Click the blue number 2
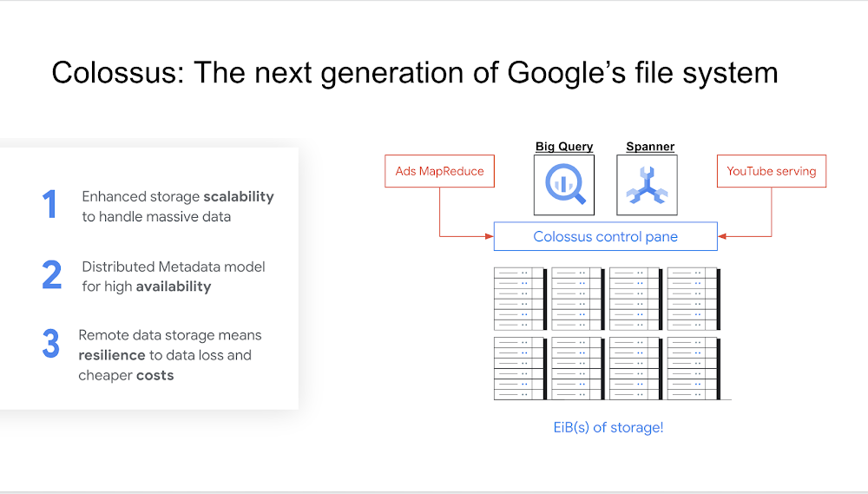 click(51, 274)
